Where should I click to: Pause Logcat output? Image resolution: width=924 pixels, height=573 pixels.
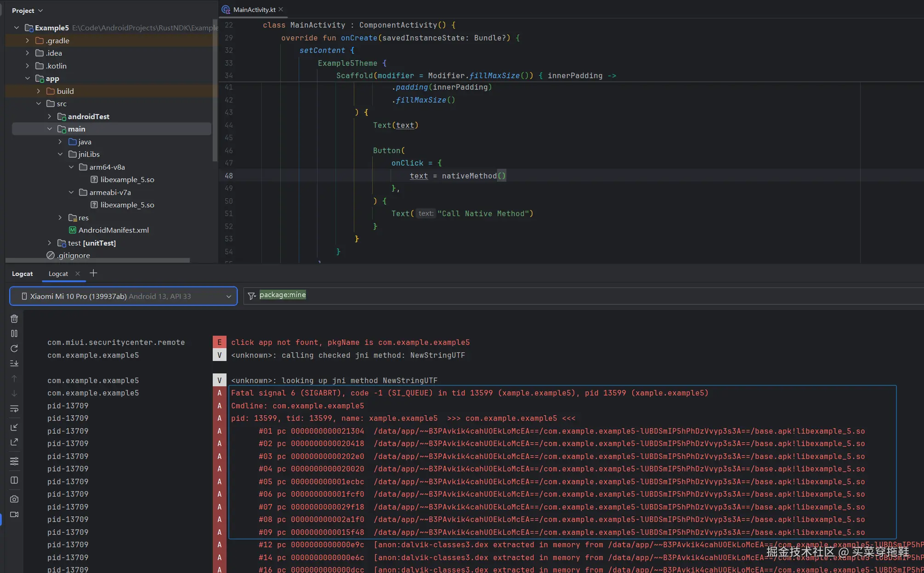(14, 333)
